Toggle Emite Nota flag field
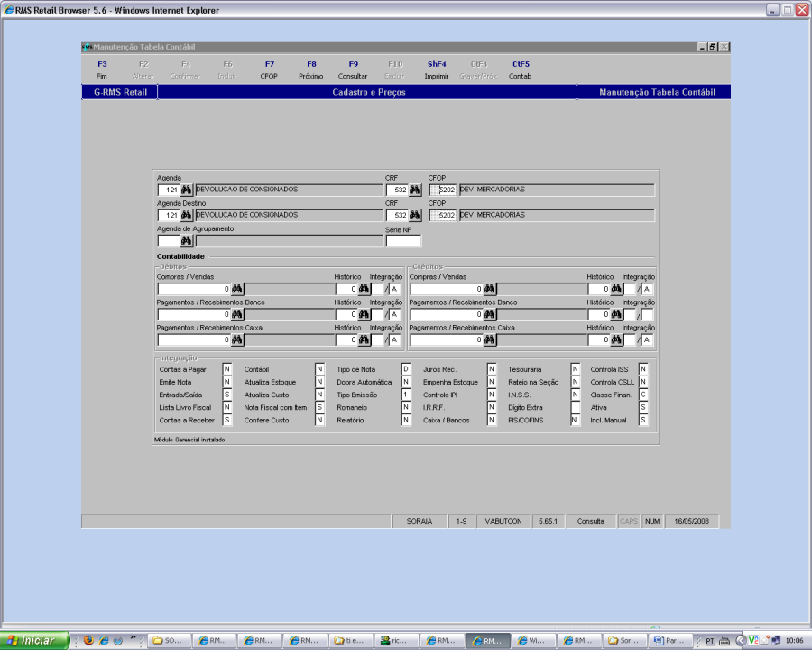This screenshot has width=812, height=650. pos(226,382)
